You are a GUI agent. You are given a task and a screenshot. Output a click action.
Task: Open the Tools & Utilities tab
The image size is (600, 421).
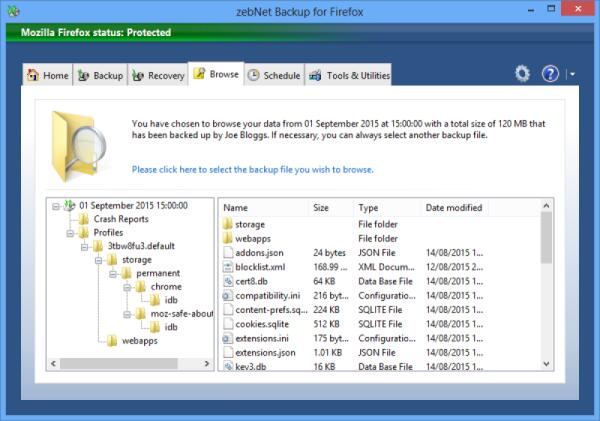pos(348,76)
